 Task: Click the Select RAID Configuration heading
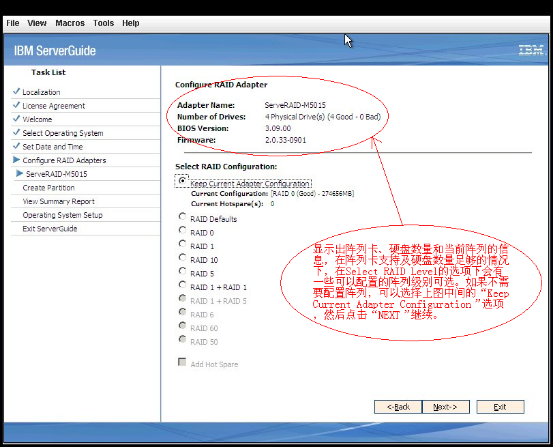[226, 166]
